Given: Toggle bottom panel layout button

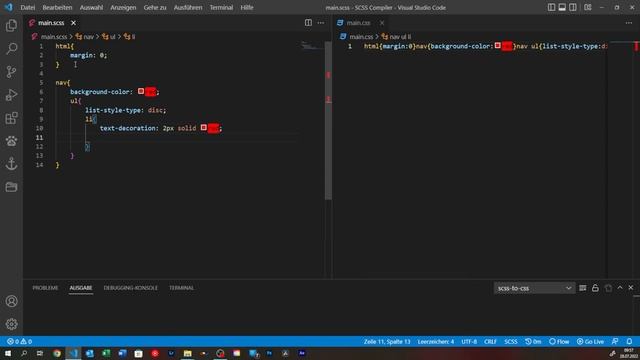Looking at the screenshot, I should (562, 7).
